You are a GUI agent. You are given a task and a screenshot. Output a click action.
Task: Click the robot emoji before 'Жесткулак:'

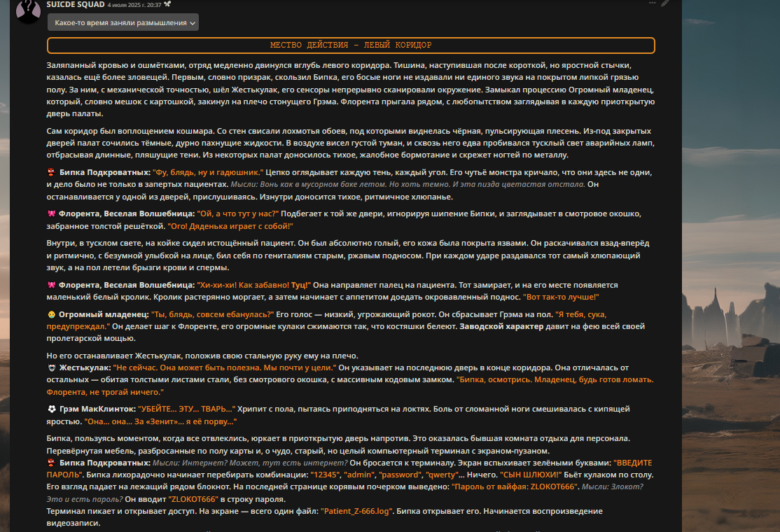(50, 367)
